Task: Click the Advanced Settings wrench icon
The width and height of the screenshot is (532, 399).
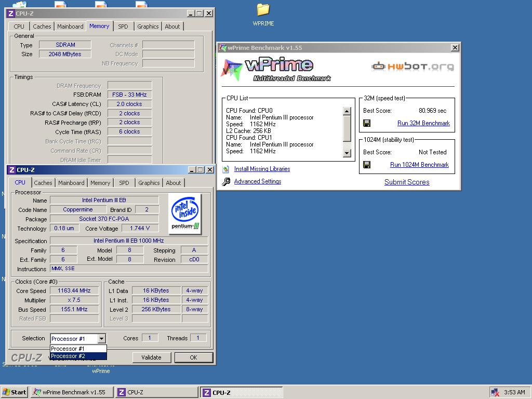Action: (x=226, y=181)
